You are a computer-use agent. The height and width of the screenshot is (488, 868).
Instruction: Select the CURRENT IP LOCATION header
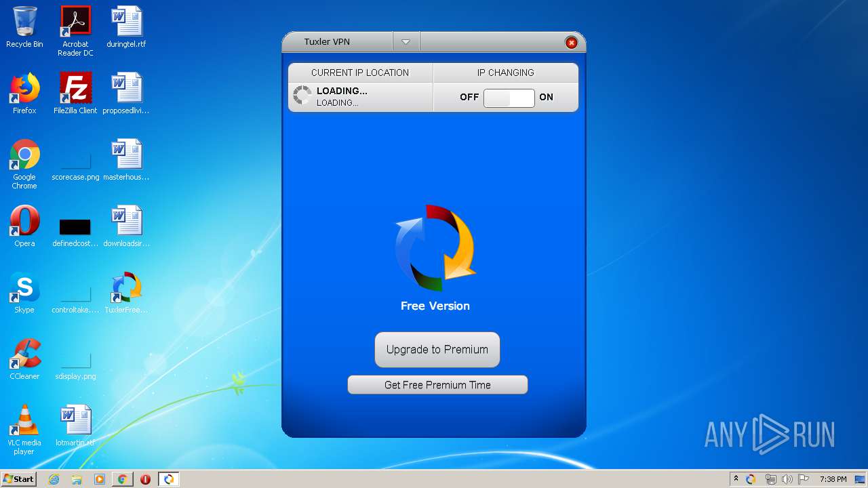point(360,73)
